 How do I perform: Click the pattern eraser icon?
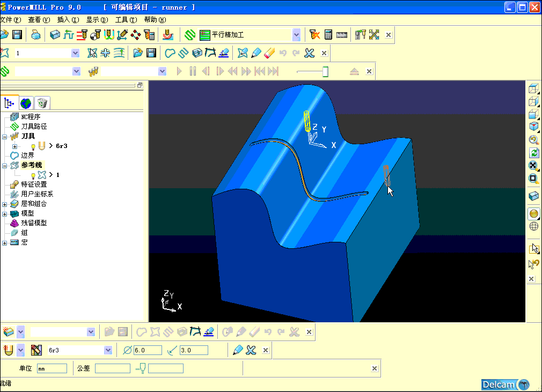pos(269,53)
